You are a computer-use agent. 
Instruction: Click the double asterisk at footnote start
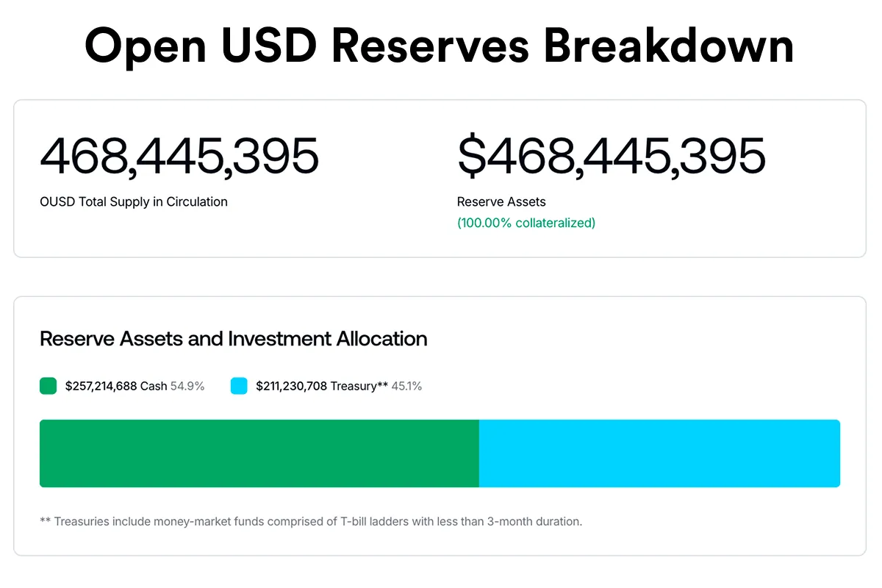pos(45,520)
